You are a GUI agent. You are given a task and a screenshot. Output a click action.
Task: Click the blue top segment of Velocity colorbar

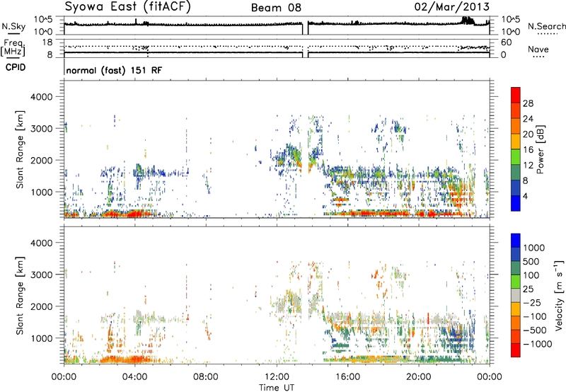coord(516,241)
